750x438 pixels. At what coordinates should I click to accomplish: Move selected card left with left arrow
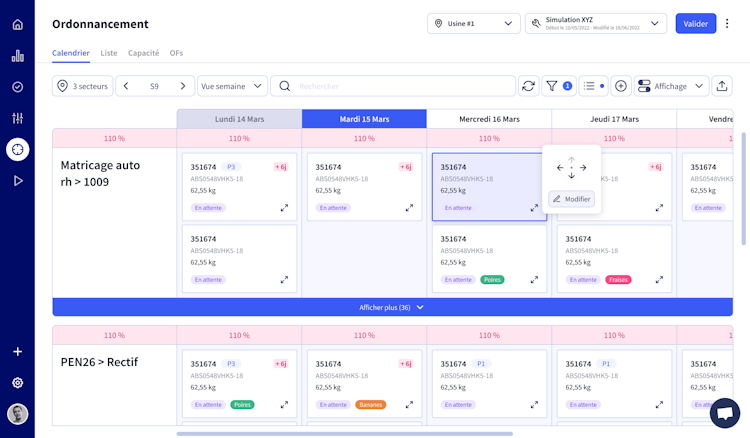[x=560, y=168]
